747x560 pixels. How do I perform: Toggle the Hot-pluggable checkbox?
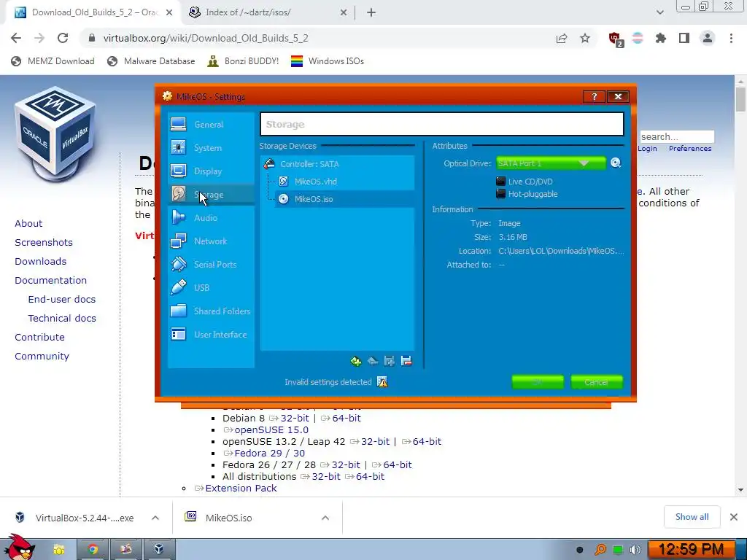tap(500, 194)
